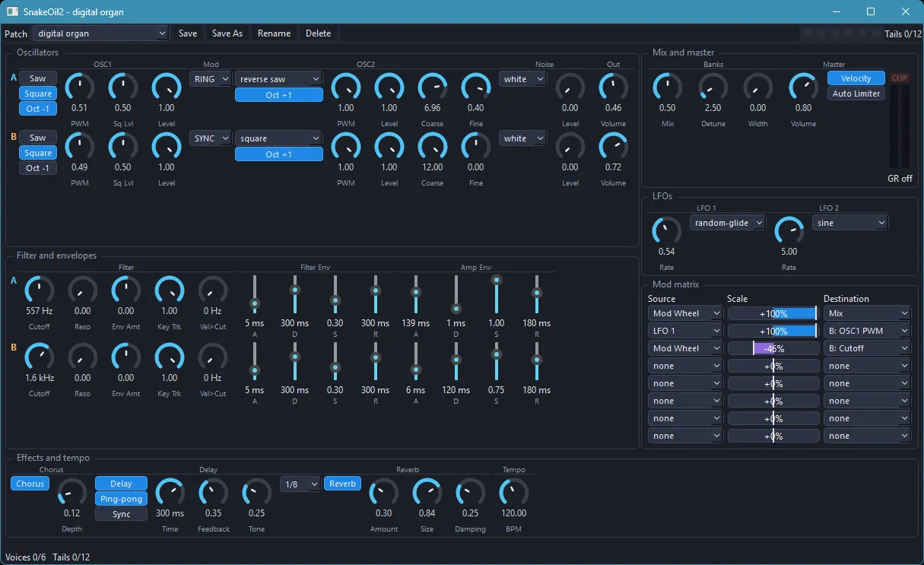Click the LFO 1 Rate knob
This screenshot has width=924, height=565.
(667, 231)
